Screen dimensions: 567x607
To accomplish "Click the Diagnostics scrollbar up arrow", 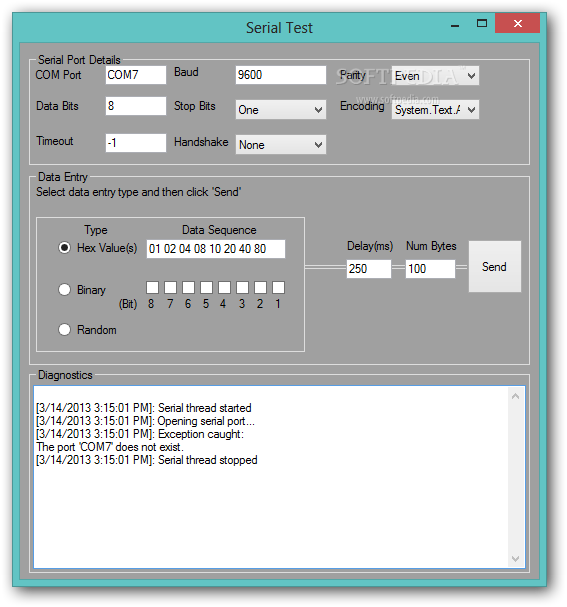I will (x=516, y=396).
